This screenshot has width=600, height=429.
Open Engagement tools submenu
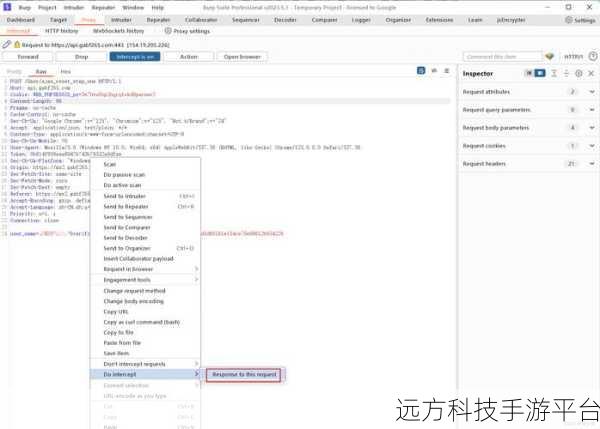pyautogui.click(x=145, y=280)
